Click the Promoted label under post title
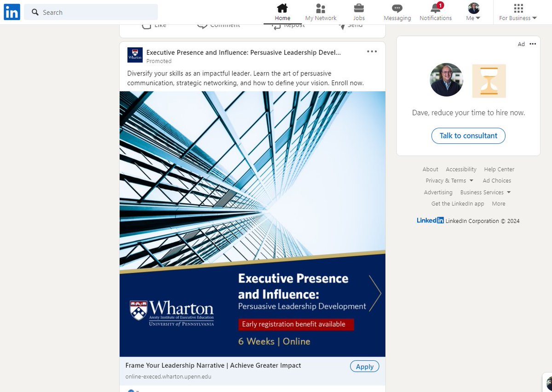Viewport: 552px width, 392px height. click(x=159, y=61)
